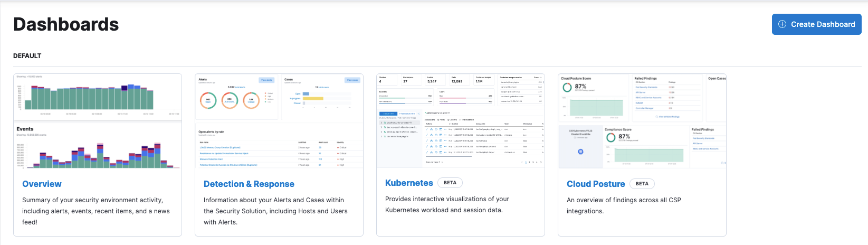Open the Overview dashboard title link
The width and height of the screenshot is (868, 245).
(42, 184)
